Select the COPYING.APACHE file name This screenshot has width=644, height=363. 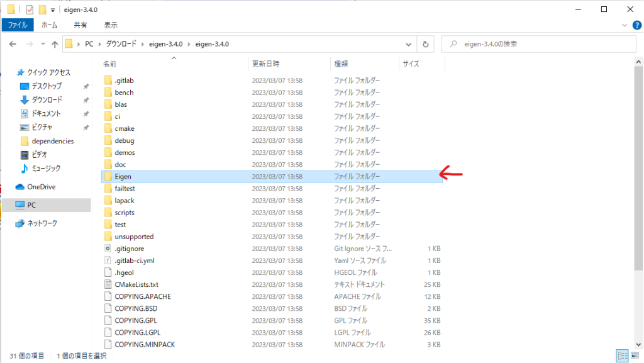pyautogui.click(x=143, y=296)
